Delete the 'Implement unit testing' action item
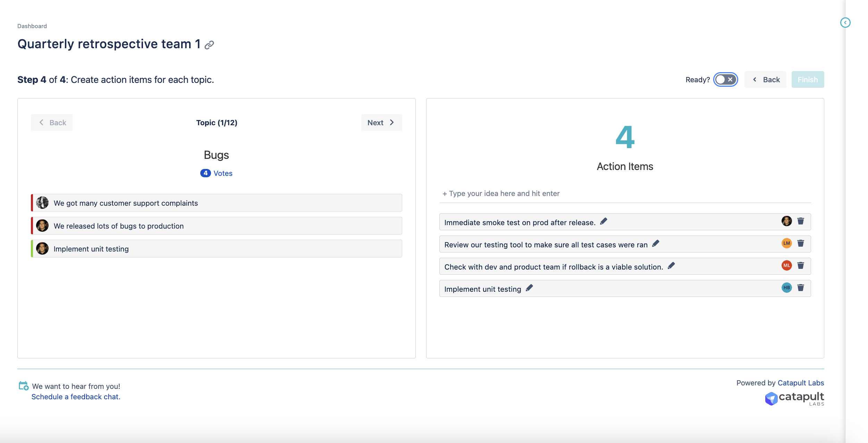868x443 pixels. click(x=801, y=288)
